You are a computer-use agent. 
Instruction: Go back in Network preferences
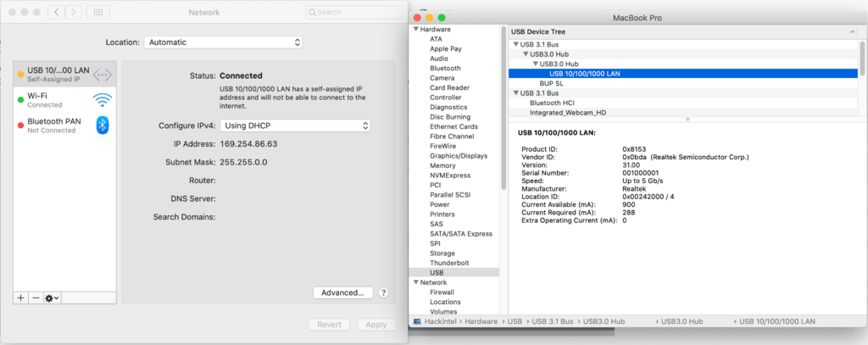click(57, 12)
